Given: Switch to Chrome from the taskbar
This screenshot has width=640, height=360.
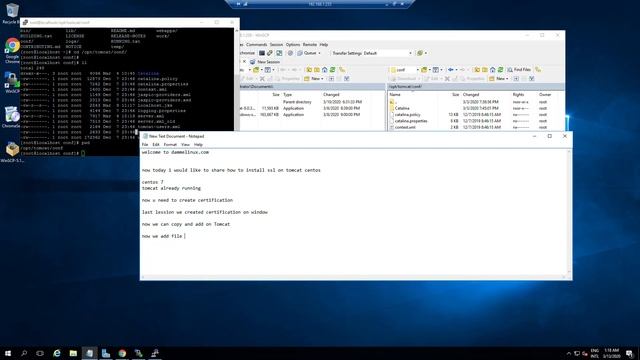Looking at the screenshot, I should pyautogui.click(x=122, y=353).
